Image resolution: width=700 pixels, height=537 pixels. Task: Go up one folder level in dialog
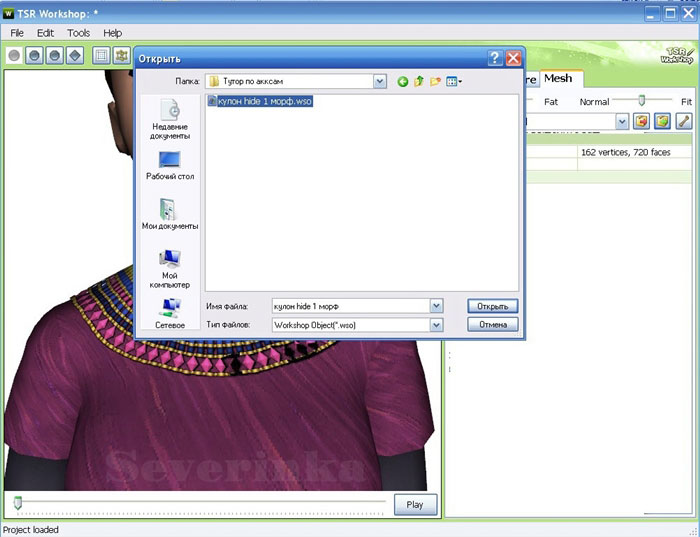[419, 82]
